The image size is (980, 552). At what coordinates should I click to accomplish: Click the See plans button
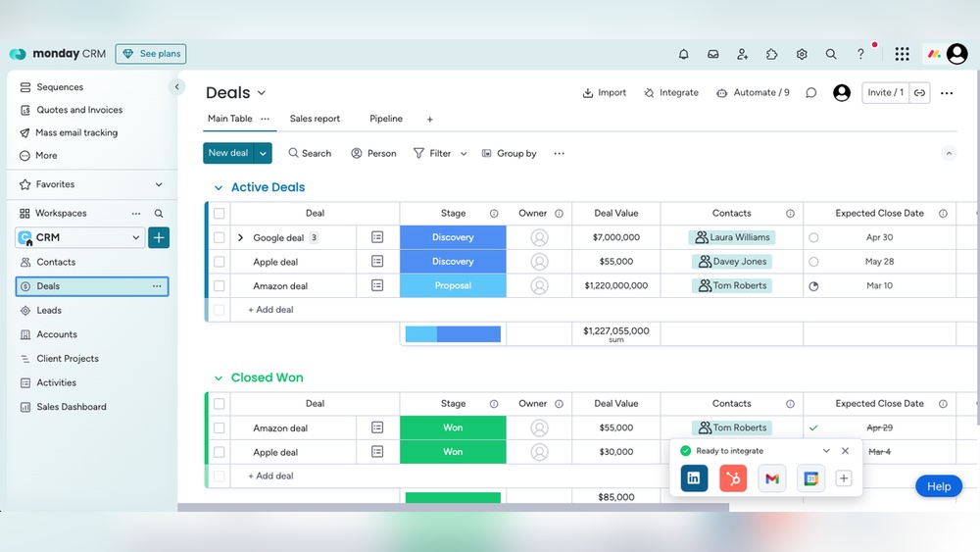click(x=151, y=54)
